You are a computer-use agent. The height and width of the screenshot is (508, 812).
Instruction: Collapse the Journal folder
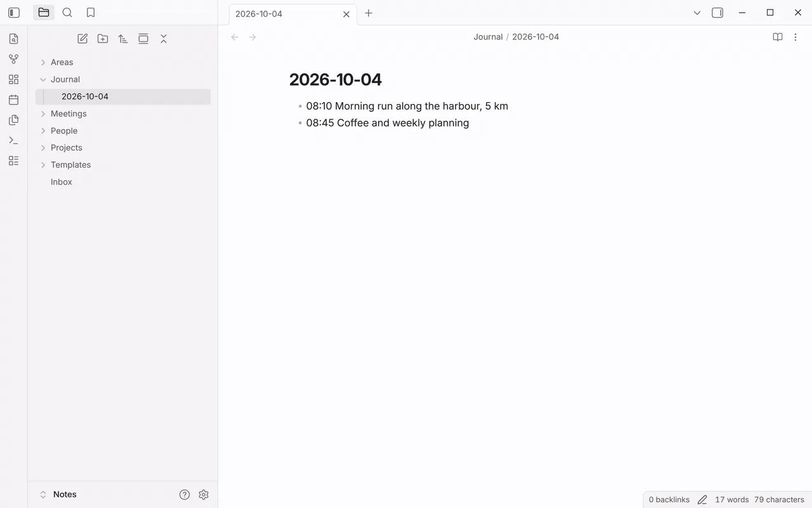123,79
